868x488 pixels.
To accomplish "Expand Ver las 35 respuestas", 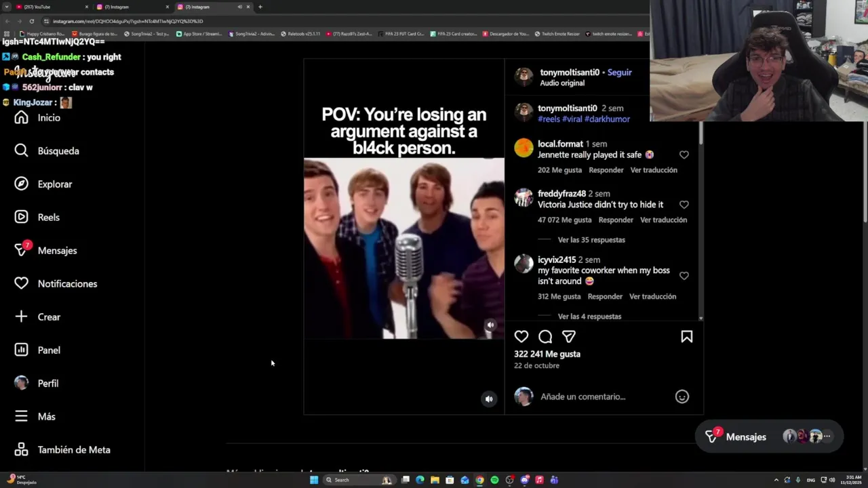I will coord(591,240).
